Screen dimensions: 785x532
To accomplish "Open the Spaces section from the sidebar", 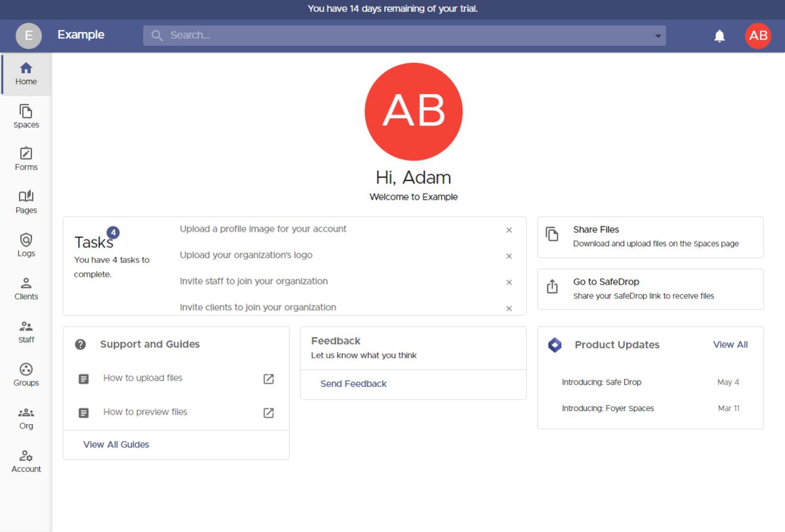I will click(x=26, y=116).
